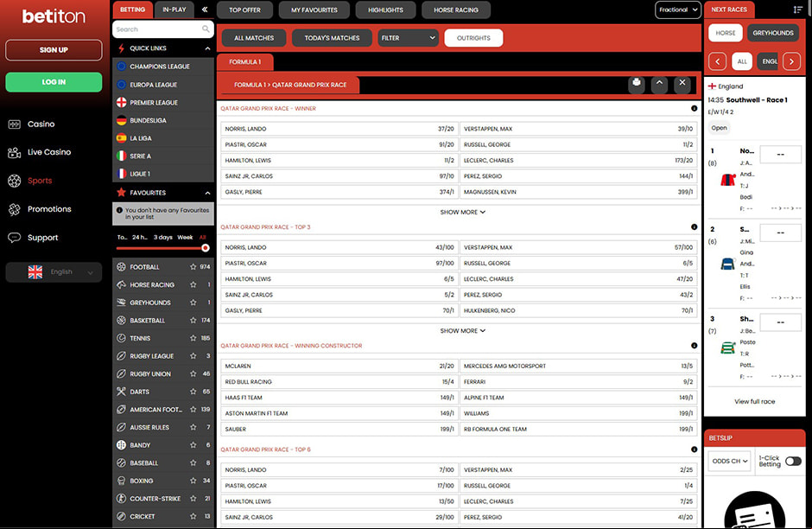The width and height of the screenshot is (812, 529).
Task: Close the Qatar Grand Prix Race panel
Action: [x=682, y=83]
